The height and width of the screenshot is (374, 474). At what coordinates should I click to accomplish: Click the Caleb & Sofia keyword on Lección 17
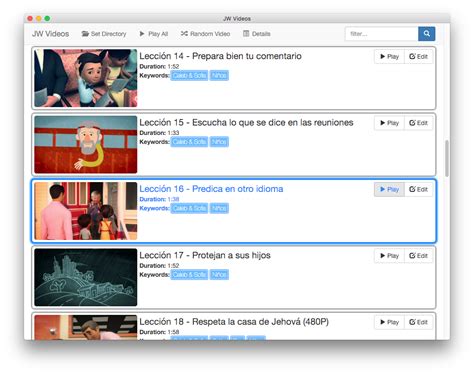click(189, 274)
